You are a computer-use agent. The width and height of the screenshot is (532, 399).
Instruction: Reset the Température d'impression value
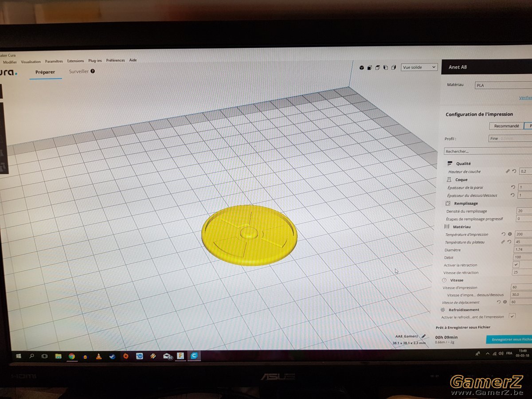504,234
